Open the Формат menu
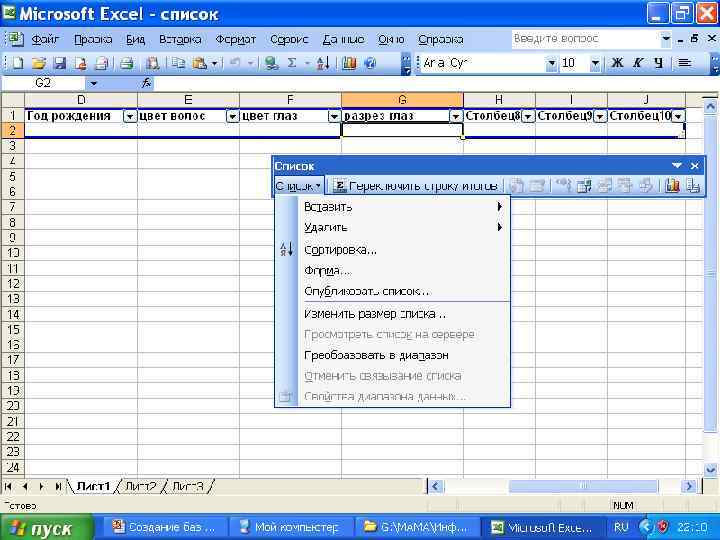 click(x=236, y=40)
